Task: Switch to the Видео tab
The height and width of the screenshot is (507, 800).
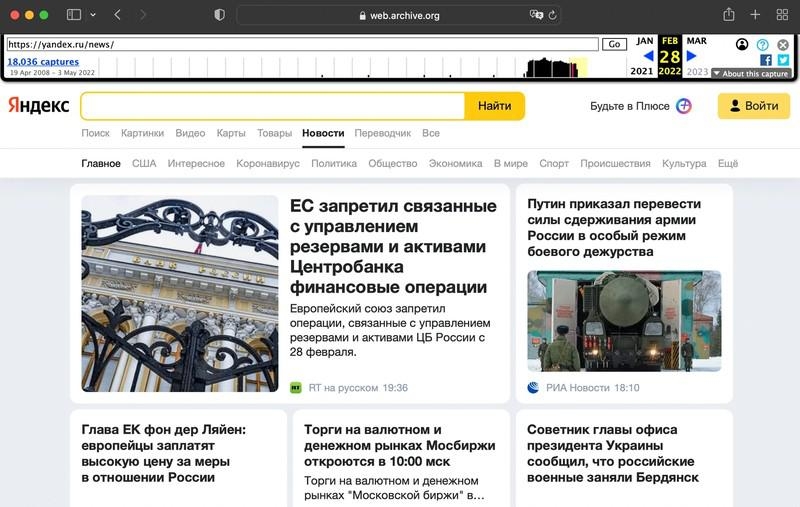Action: click(x=190, y=133)
